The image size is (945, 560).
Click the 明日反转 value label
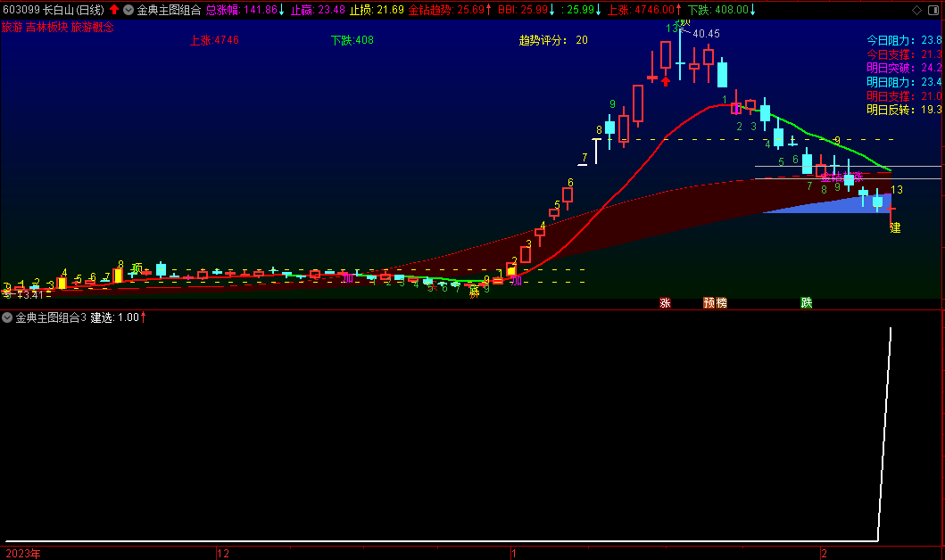click(904, 110)
